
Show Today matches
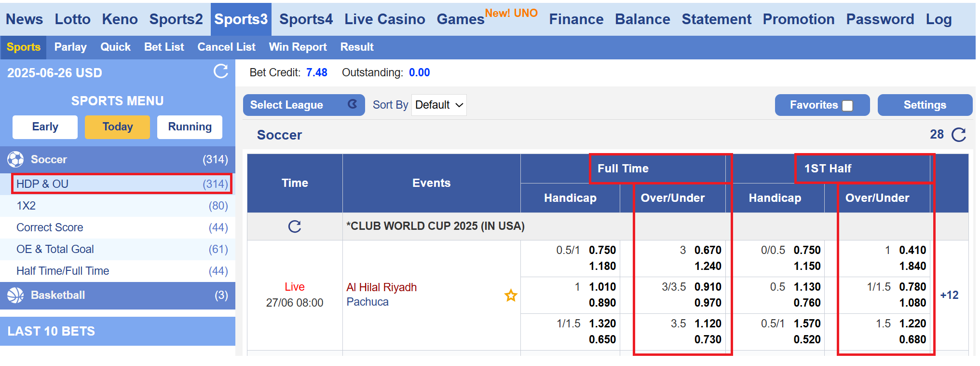118,127
